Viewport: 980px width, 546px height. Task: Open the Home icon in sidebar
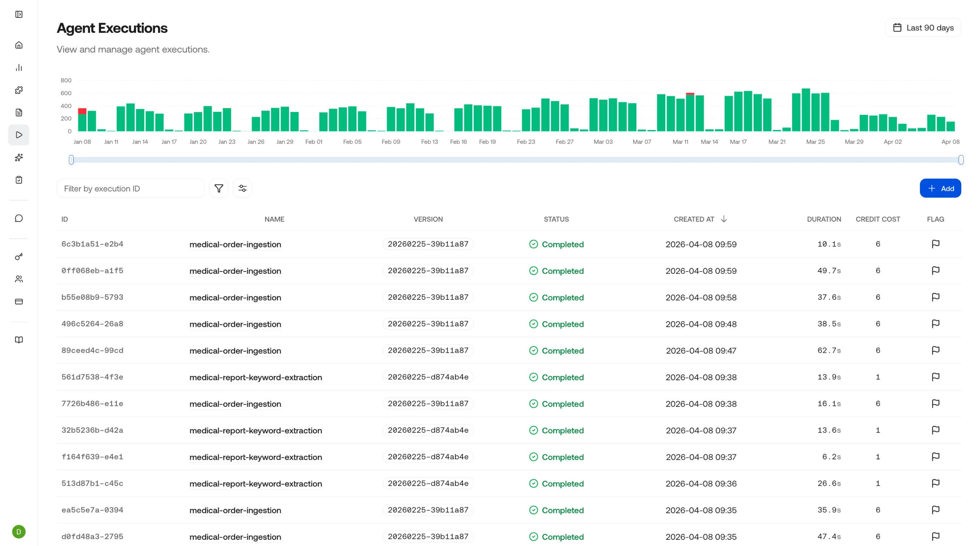[19, 45]
